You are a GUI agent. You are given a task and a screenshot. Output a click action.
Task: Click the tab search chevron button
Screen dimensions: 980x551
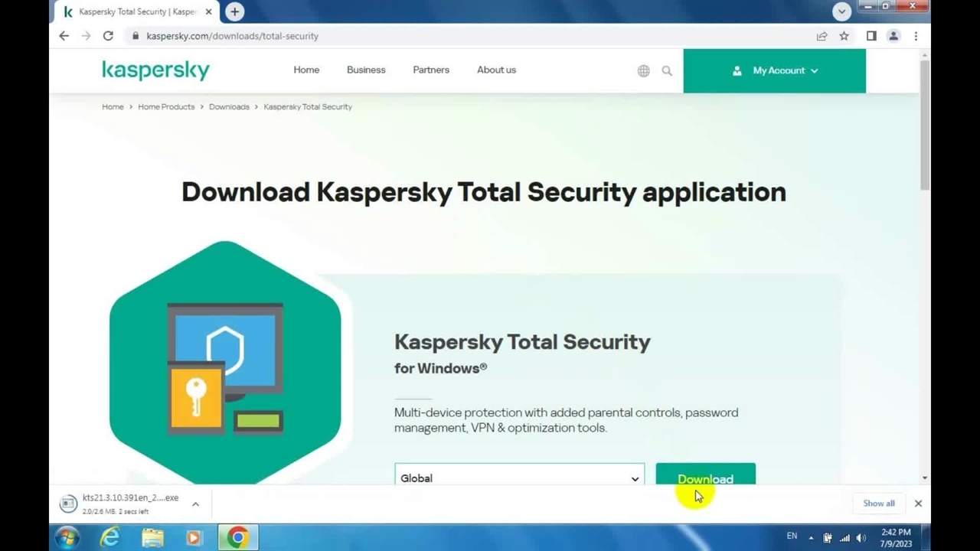[x=841, y=11]
